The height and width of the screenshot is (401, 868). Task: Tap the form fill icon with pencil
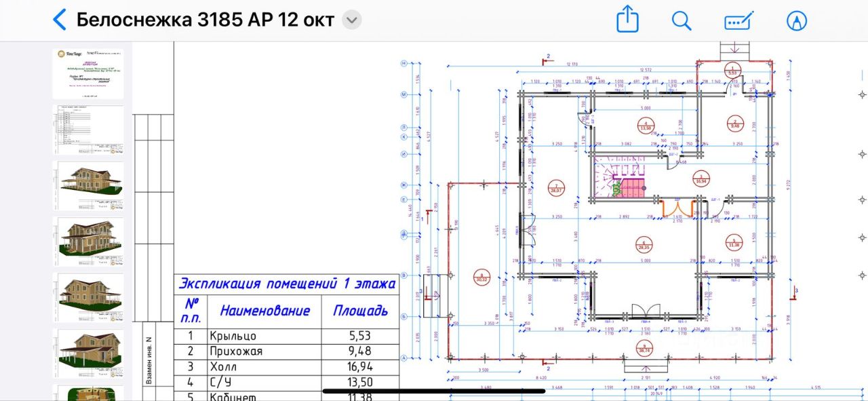(739, 20)
